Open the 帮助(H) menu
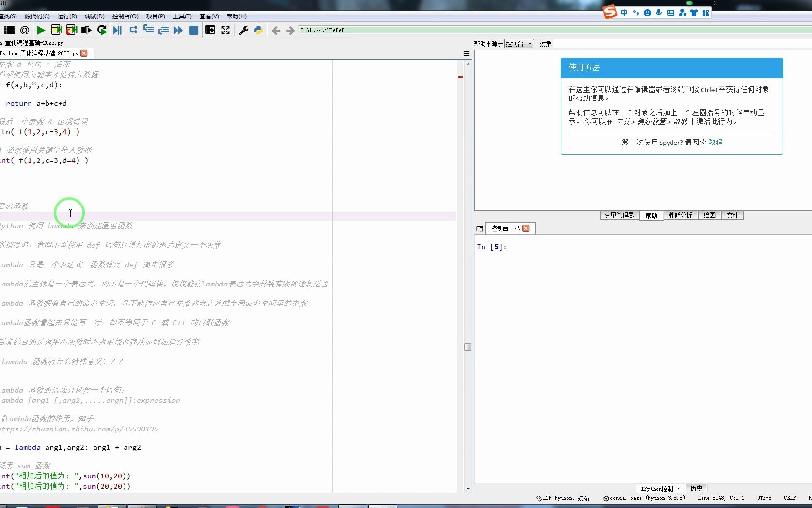812x508 pixels. pyautogui.click(x=236, y=16)
